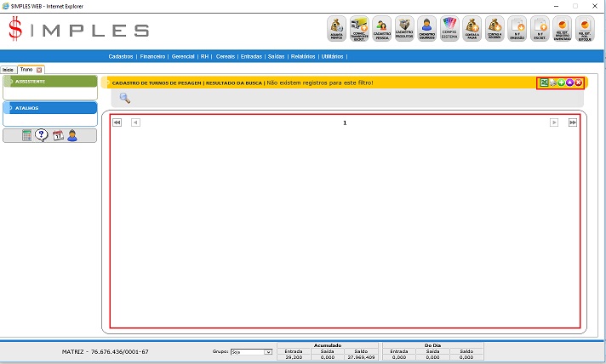Open Cadastro Usuários icon
606x364 pixels.
pos(426,29)
